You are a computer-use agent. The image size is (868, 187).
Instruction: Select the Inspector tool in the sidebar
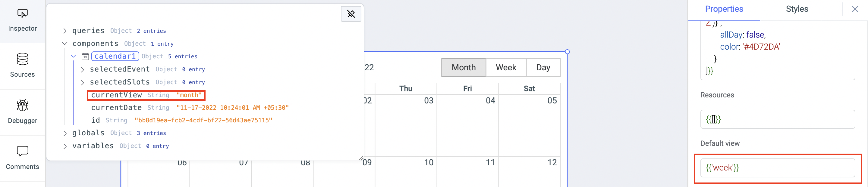click(22, 20)
